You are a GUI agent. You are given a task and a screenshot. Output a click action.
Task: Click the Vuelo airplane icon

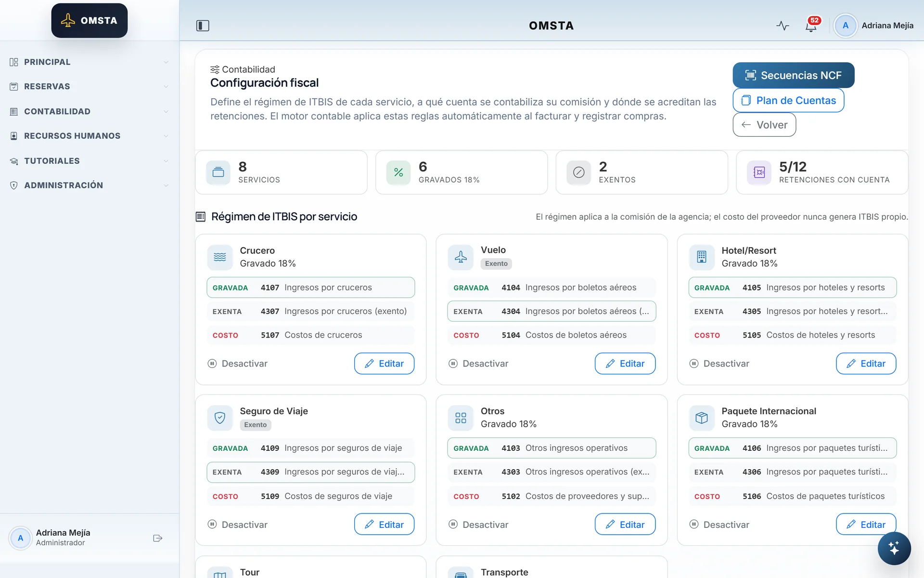coord(461,257)
